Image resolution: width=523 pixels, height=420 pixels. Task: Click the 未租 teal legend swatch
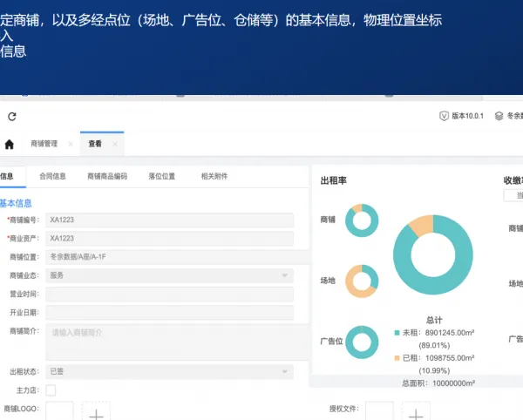coord(397,333)
